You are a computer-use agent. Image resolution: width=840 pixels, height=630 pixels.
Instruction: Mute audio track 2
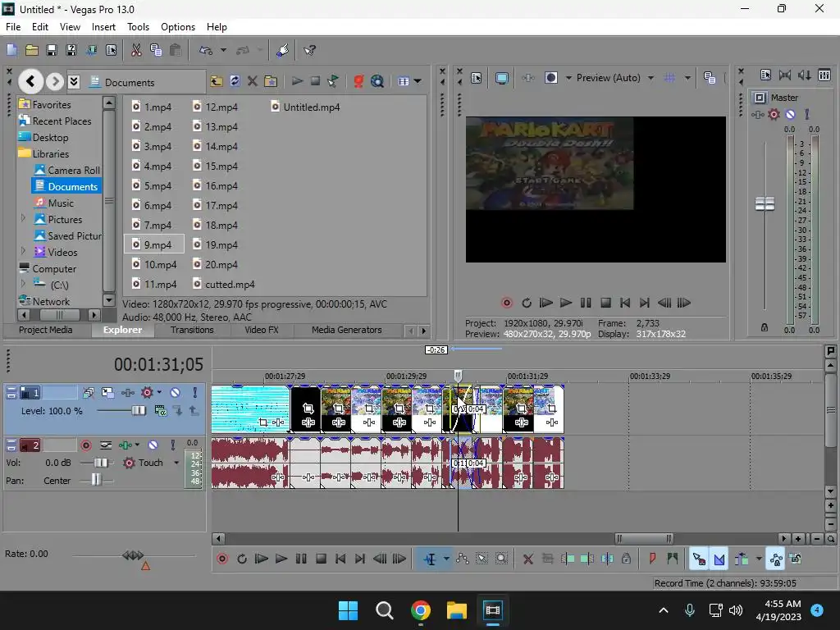pos(153,445)
